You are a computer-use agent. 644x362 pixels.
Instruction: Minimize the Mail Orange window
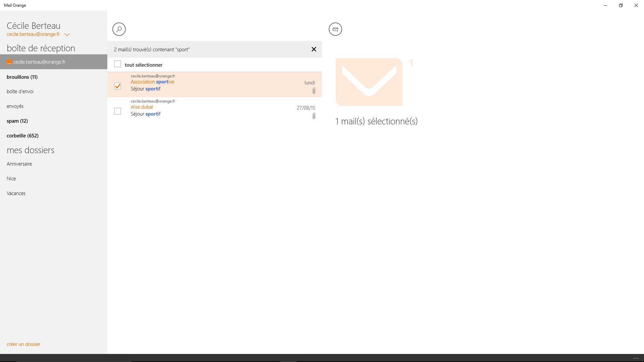click(x=605, y=5)
